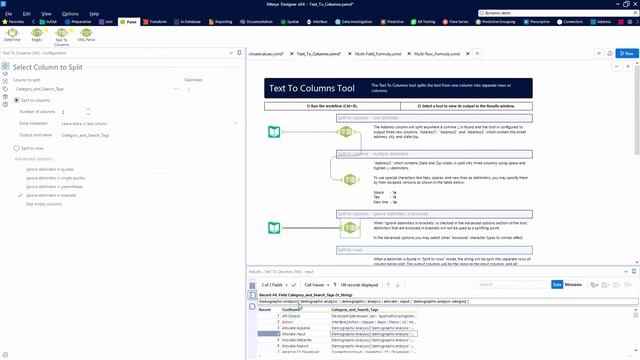Show the Metadata view in Results
This screenshot has height=360, width=640.
(573, 284)
